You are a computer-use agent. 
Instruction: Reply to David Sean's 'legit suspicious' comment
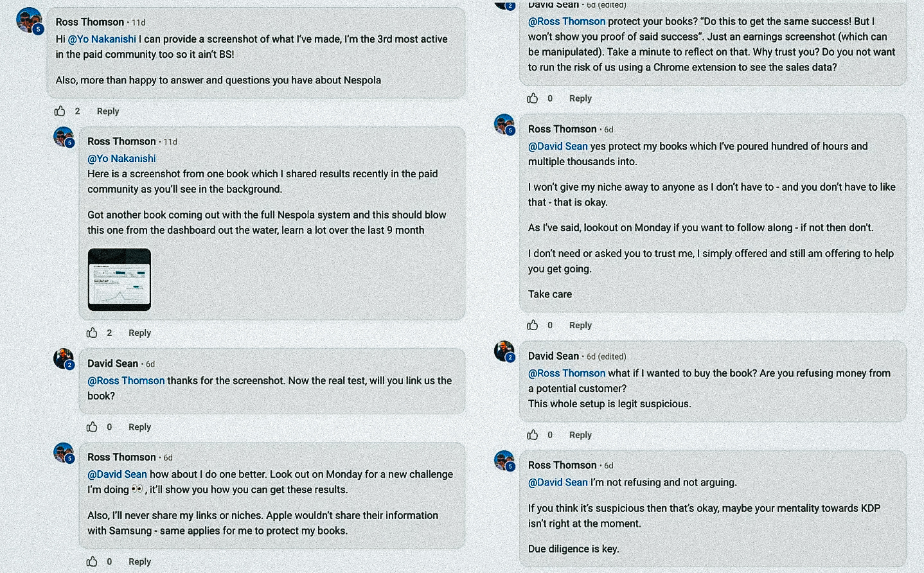pos(580,435)
